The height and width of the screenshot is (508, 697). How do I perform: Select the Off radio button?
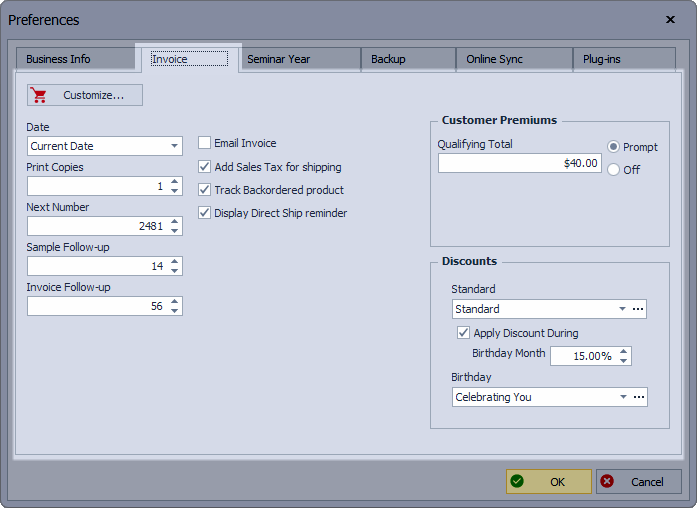click(x=613, y=169)
